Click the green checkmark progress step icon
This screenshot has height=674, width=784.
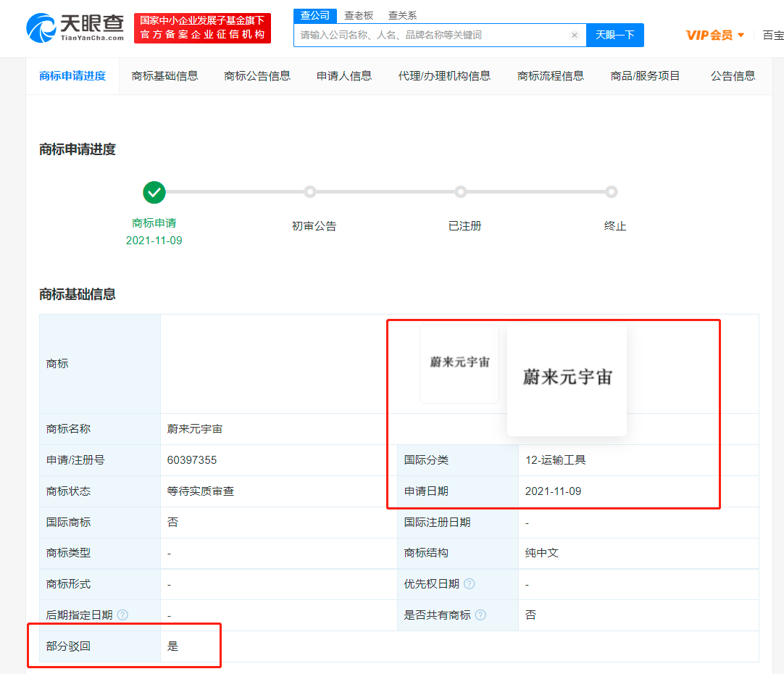(x=154, y=193)
